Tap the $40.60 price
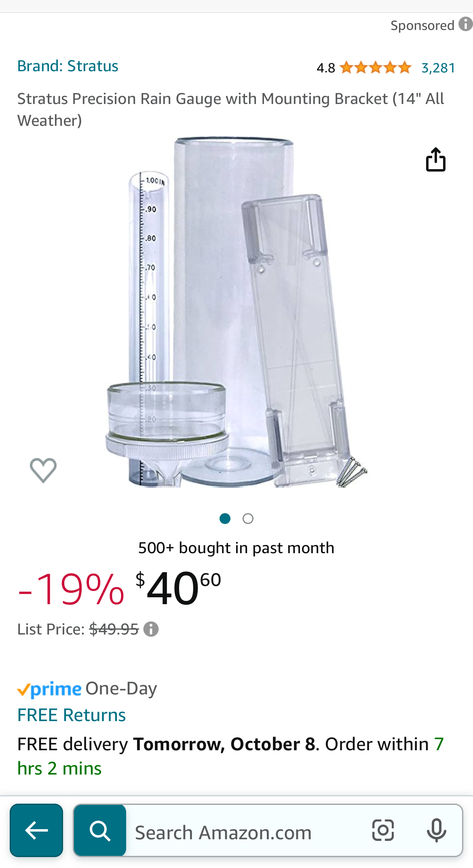473x868 pixels. click(x=178, y=588)
